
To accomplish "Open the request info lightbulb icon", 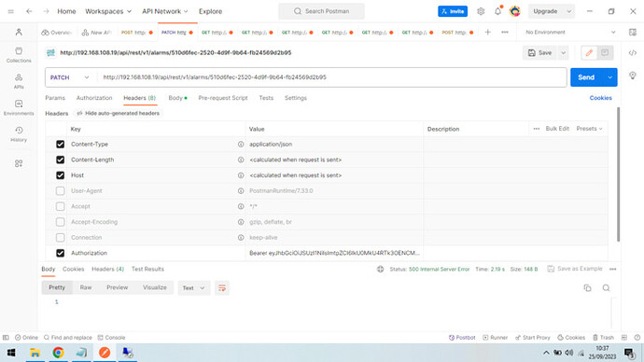I will click(x=633, y=76).
